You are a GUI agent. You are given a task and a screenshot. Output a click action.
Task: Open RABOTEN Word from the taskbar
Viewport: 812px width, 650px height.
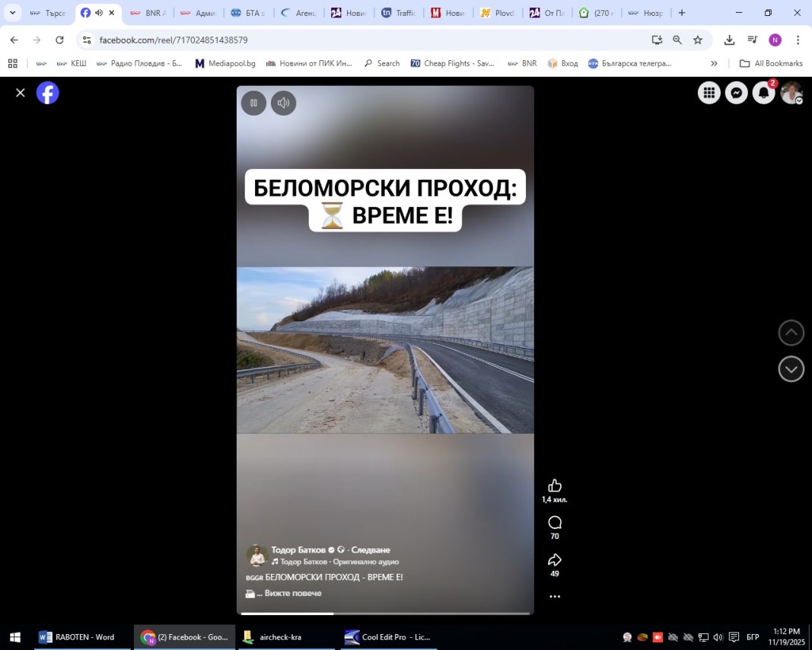click(x=77, y=637)
